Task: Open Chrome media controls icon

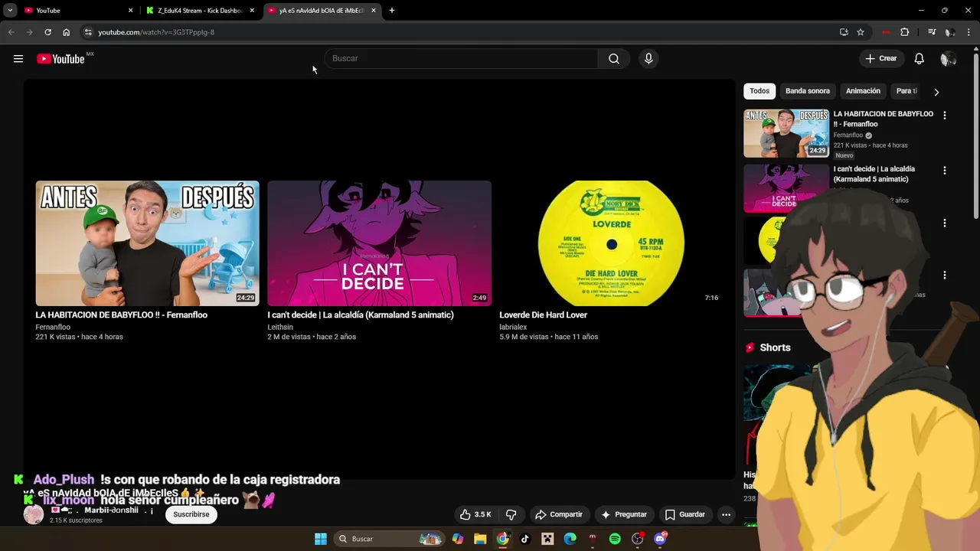Action: [932, 32]
